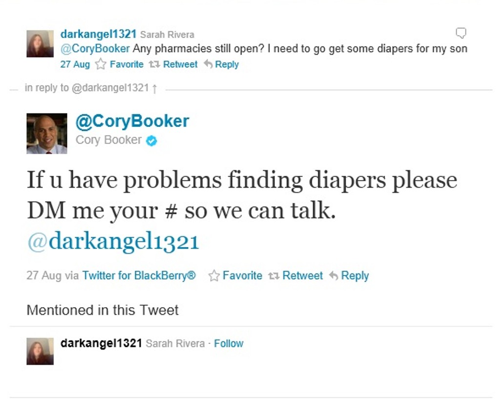Open the conversation bubble icon at top right
Image resolution: width=504 pixels, height=420 pixels.
[461, 33]
